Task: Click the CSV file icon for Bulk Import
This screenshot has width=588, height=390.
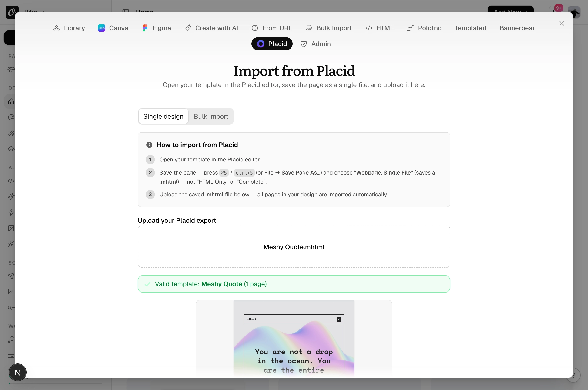Action: pos(309,28)
